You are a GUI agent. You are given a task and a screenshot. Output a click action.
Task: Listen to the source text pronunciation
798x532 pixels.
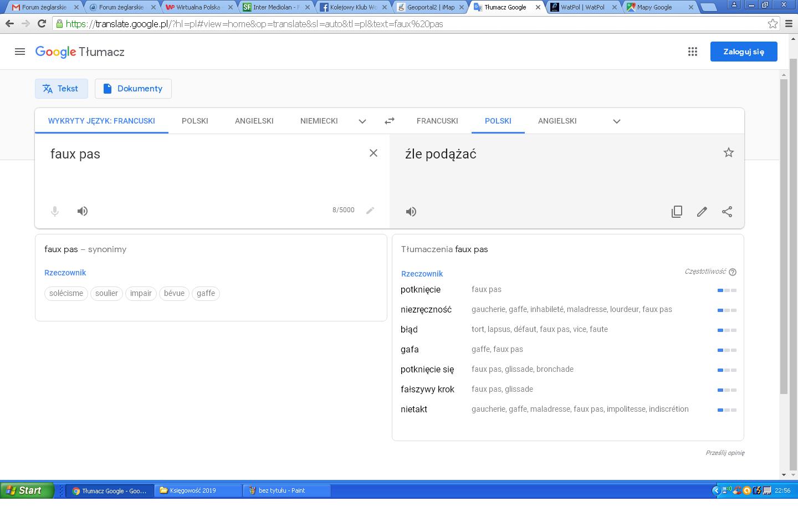(x=83, y=211)
